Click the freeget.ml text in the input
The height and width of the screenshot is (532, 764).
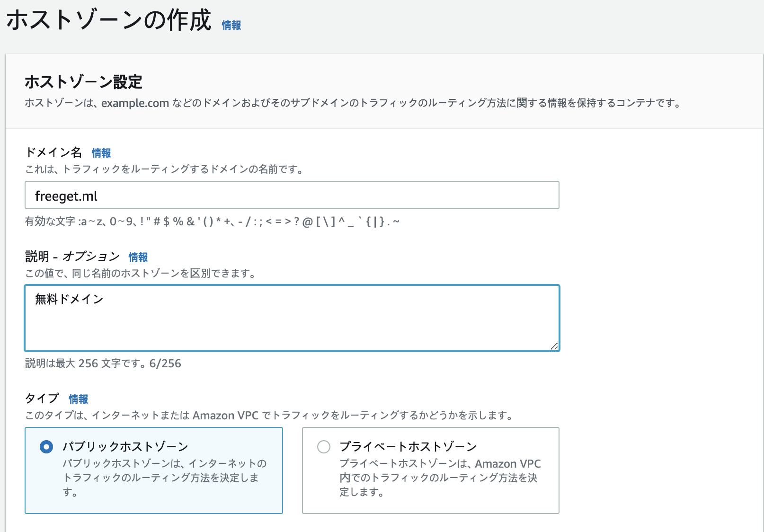click(x=66, y=195)
